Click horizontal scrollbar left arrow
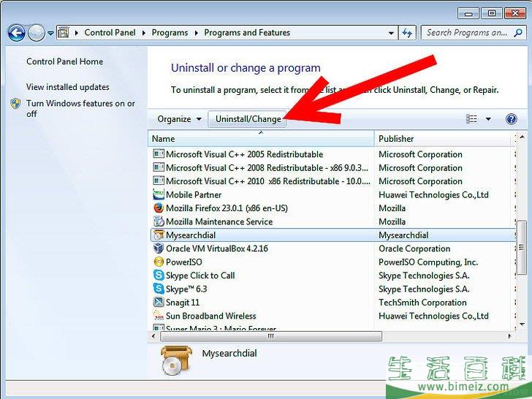Viewport: 532px width, 399px height. [x=153, y=336]
